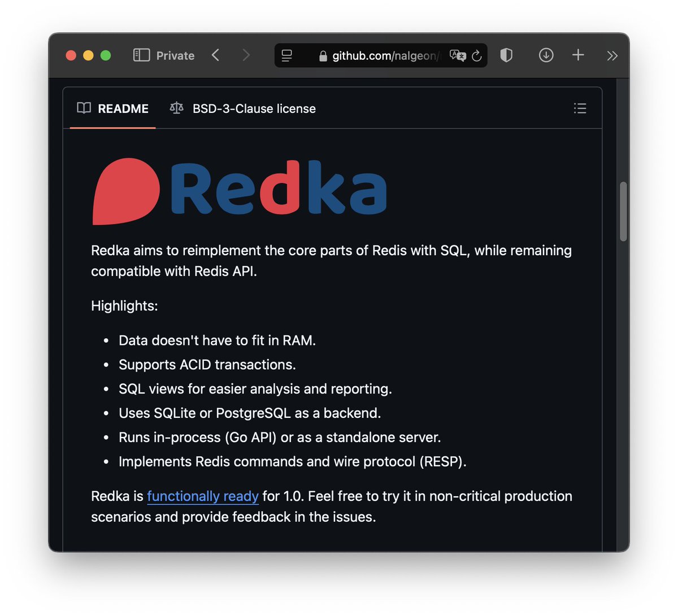
Task: Click the vertical page scrollbar thumb
Action: point(623,212)
